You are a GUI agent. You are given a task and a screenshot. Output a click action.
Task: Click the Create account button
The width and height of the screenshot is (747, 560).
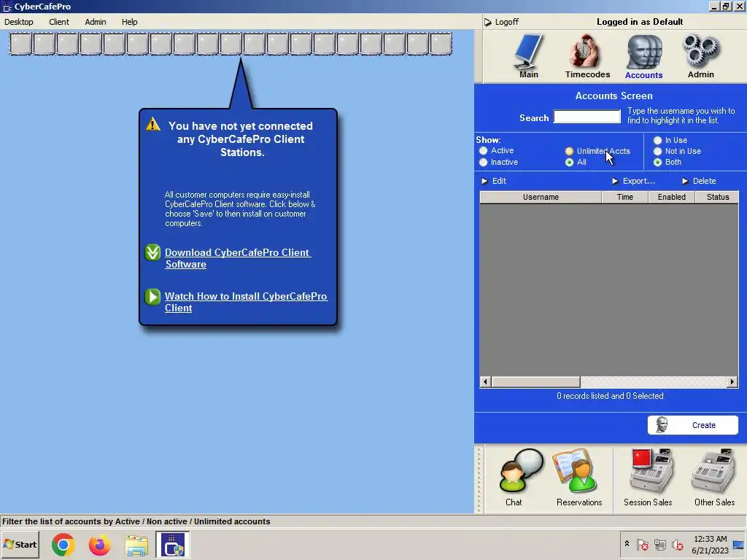(693, 425)
